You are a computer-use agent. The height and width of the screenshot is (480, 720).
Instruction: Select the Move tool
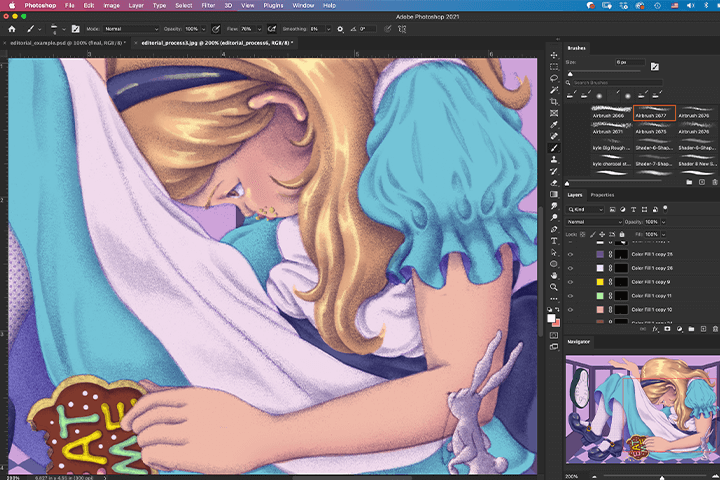(x=554, y=55)
